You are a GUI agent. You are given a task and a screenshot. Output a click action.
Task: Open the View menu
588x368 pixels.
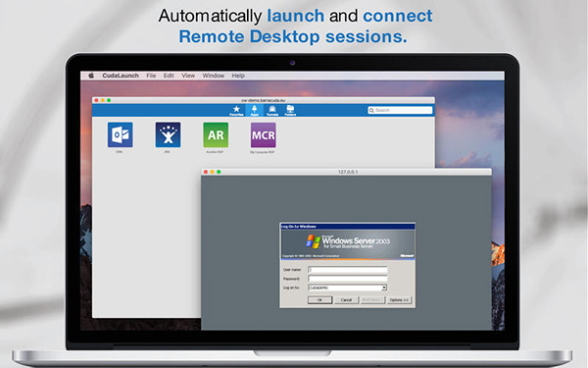[x=188, y=76]
